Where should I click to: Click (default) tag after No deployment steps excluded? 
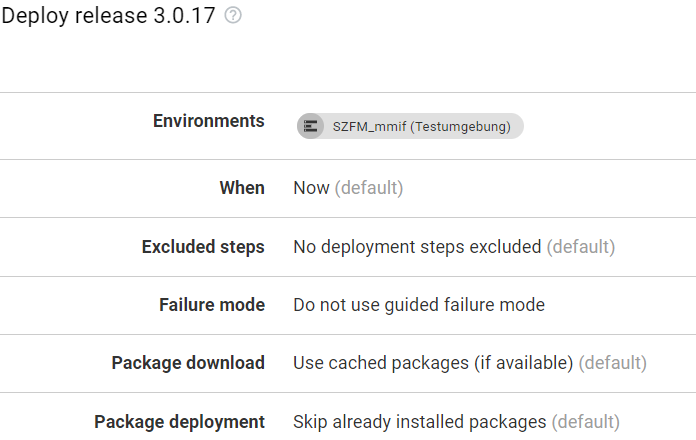point(581,247)
